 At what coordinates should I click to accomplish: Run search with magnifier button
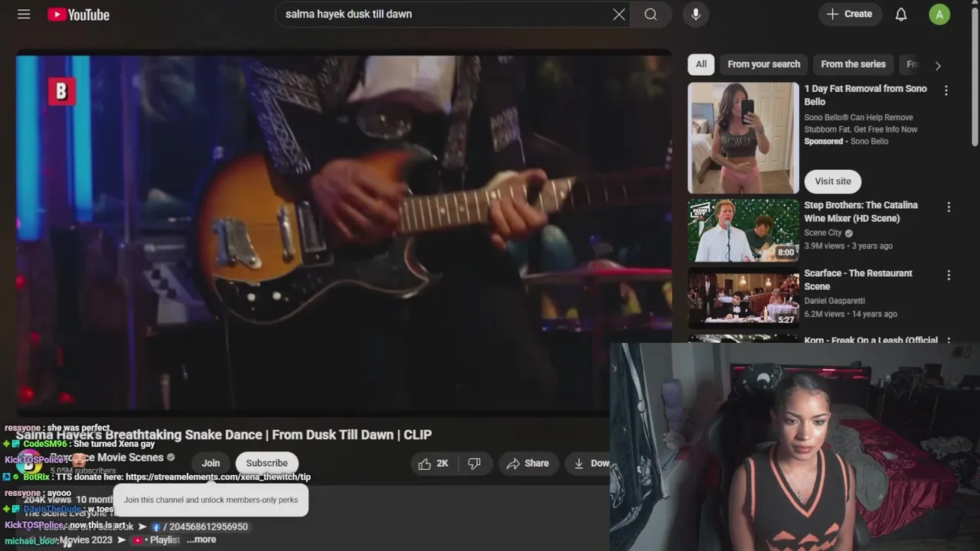[x=651, y=15]
